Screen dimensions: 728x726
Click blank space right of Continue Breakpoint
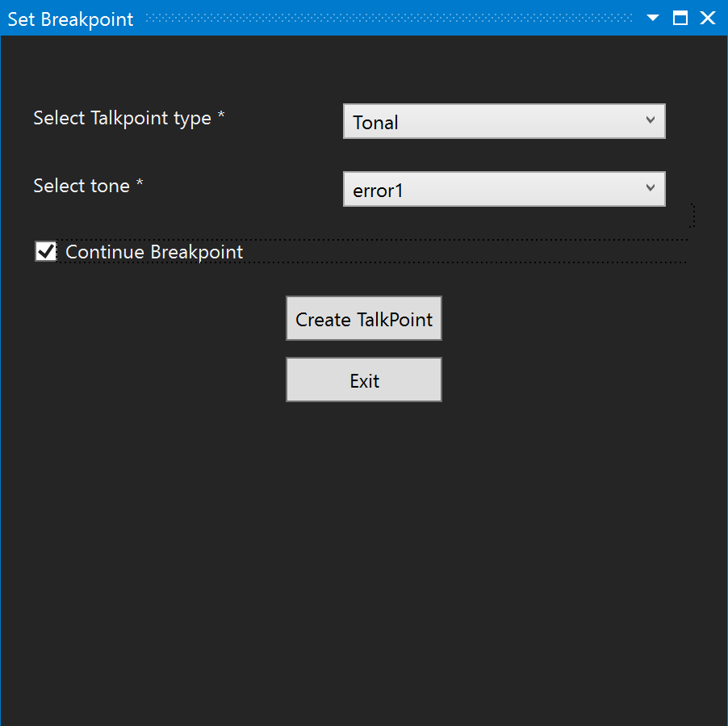click(x=468, y=252)
